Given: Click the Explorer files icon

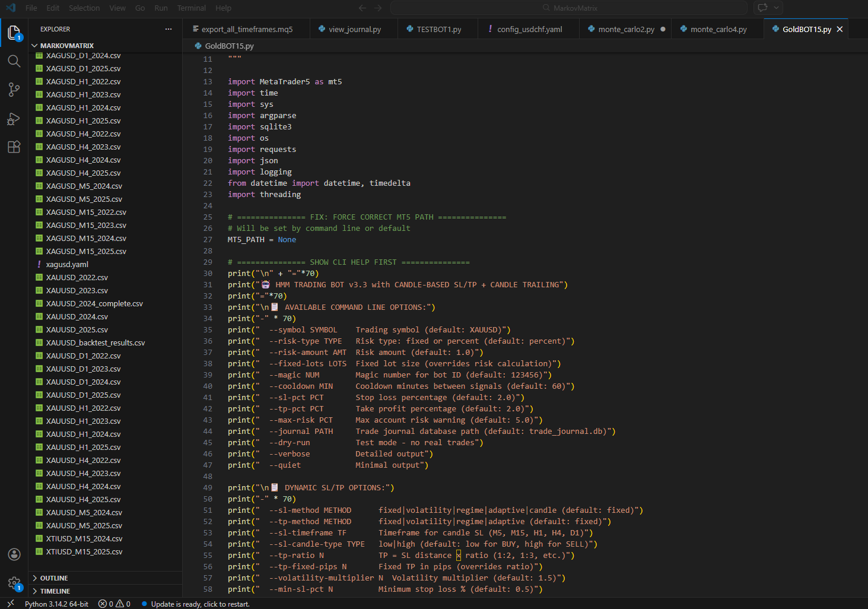Looking at the screenshot, I should tap(14, 33).
